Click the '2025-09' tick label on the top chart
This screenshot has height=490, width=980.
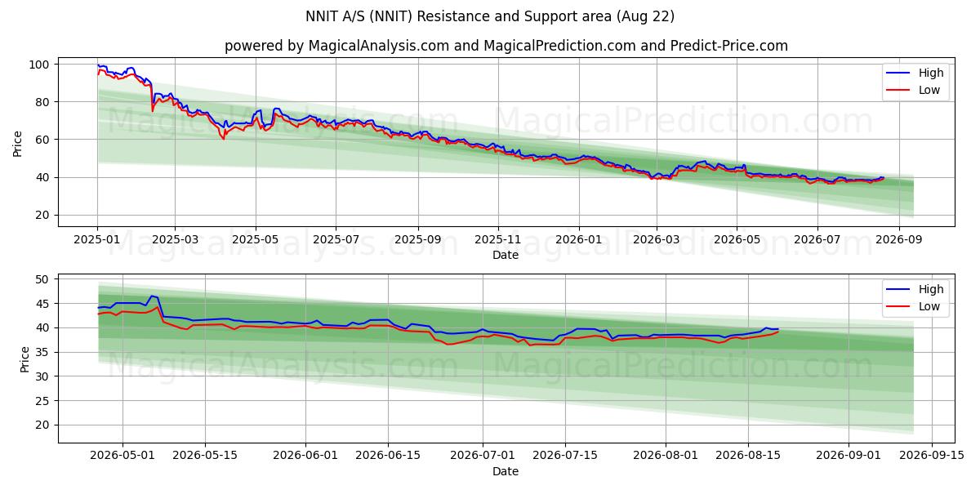pyautogui.click(x=417, y=240)
